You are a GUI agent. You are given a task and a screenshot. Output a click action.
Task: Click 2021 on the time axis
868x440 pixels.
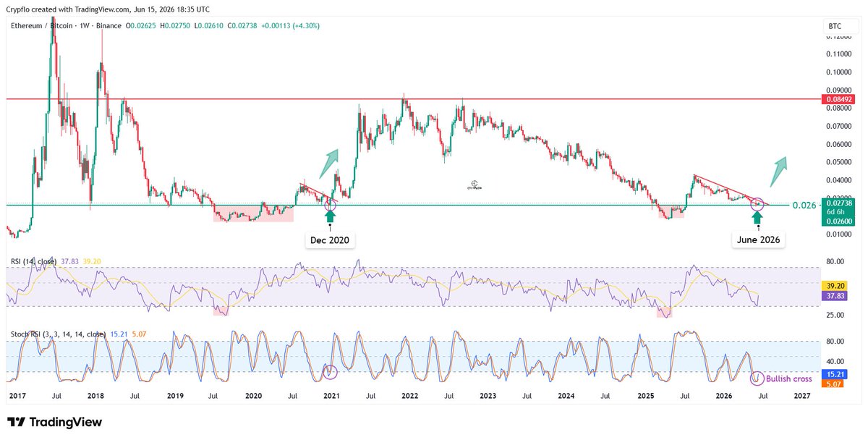[x=331, y=397]
